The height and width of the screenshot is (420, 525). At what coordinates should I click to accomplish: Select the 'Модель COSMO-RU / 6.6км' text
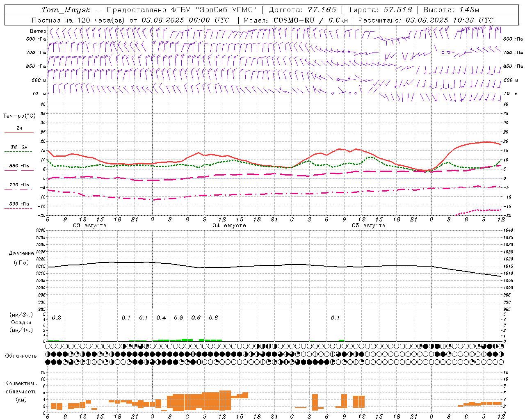296,20
